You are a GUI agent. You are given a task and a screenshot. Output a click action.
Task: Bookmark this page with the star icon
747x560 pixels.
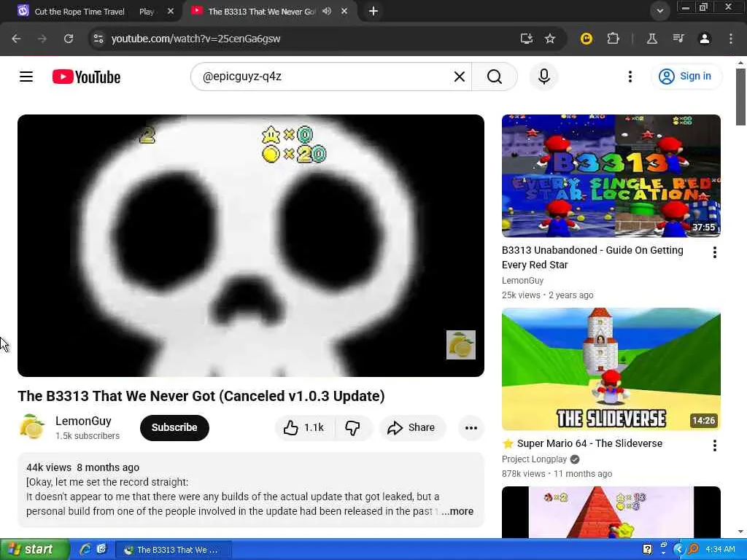pyautogui.click(x=550, y=39)
